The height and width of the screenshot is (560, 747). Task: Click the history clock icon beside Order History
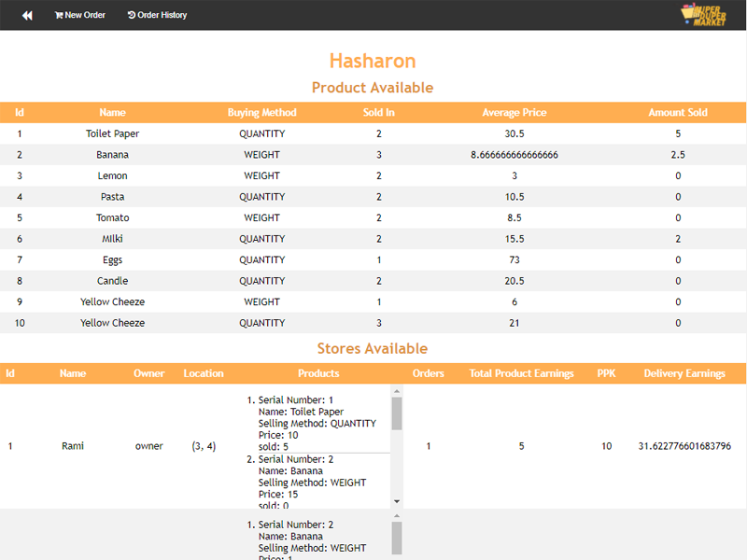pyautogui.click(x=132, y=15)
